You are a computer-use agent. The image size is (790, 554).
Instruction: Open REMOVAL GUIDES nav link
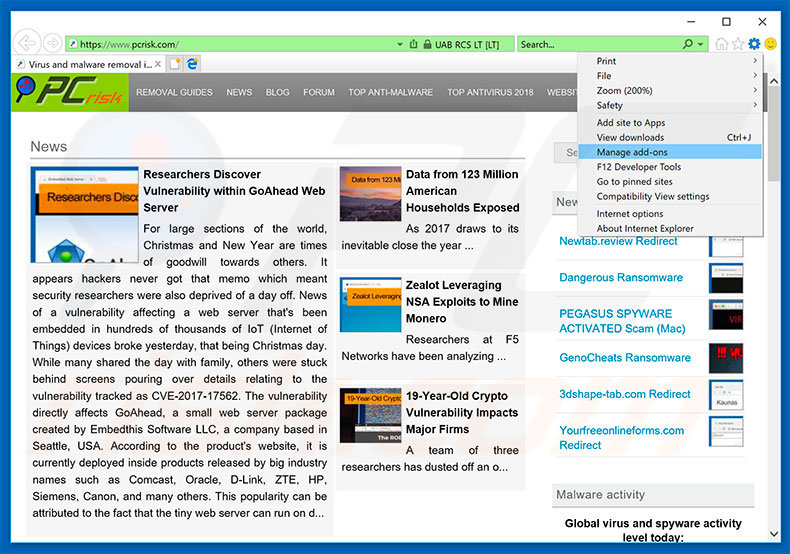[174, 92]
